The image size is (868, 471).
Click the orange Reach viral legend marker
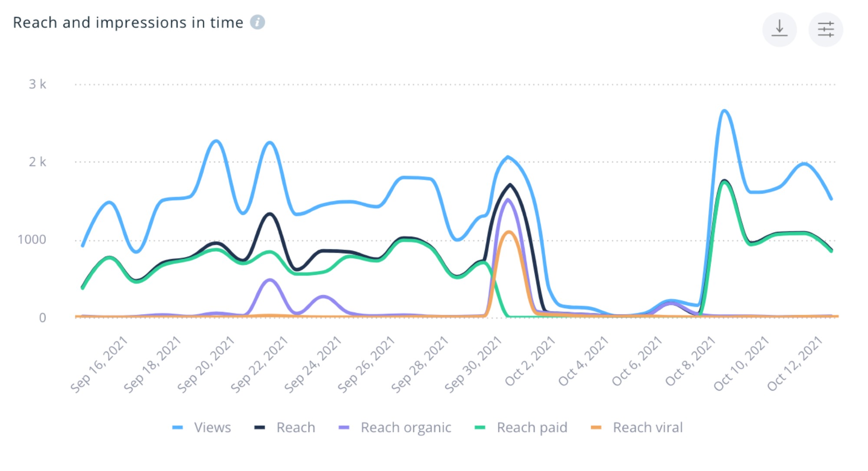point(596,428)
